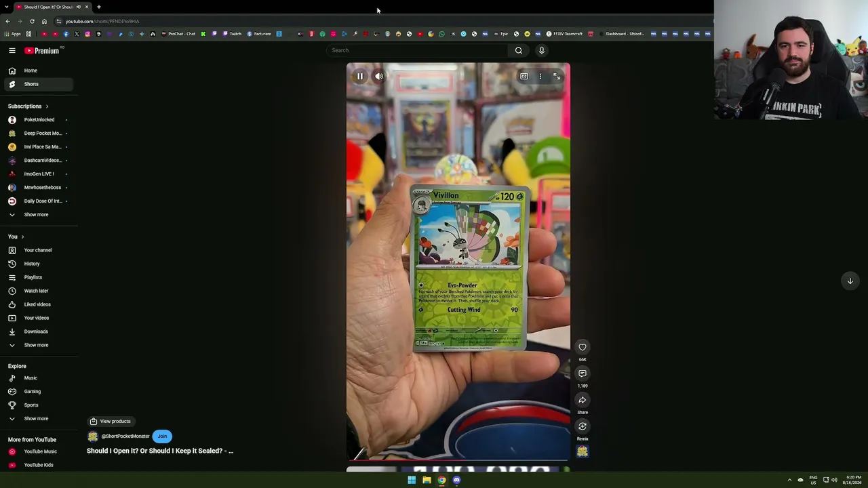The image size is (868, 488).
Task: Open YouTube Music from the sidebar
Action: (39, 451)
